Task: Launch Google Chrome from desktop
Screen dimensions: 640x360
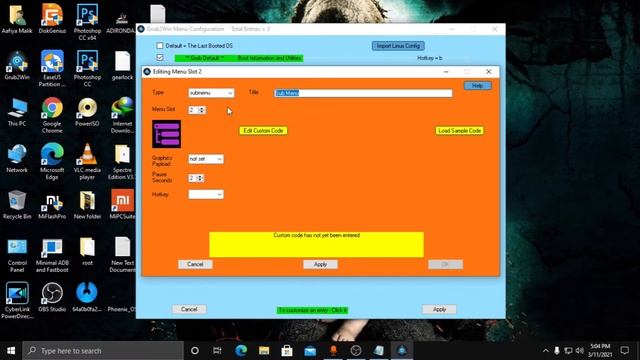Action: 52,115
